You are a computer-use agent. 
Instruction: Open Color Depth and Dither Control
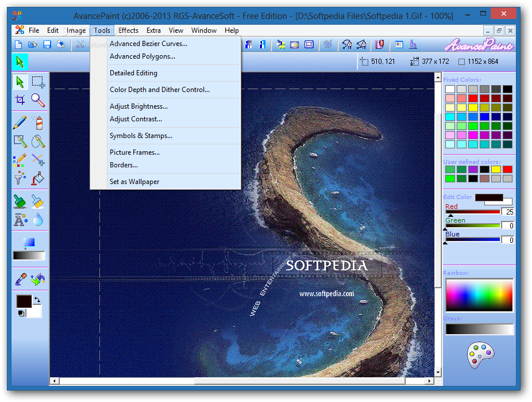(165, 90)
